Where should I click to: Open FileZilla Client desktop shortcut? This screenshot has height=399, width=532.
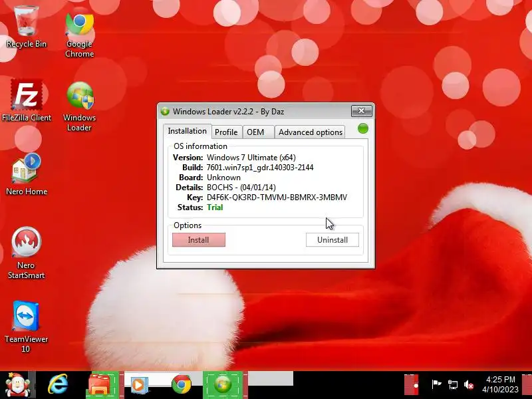click(27, 100)
